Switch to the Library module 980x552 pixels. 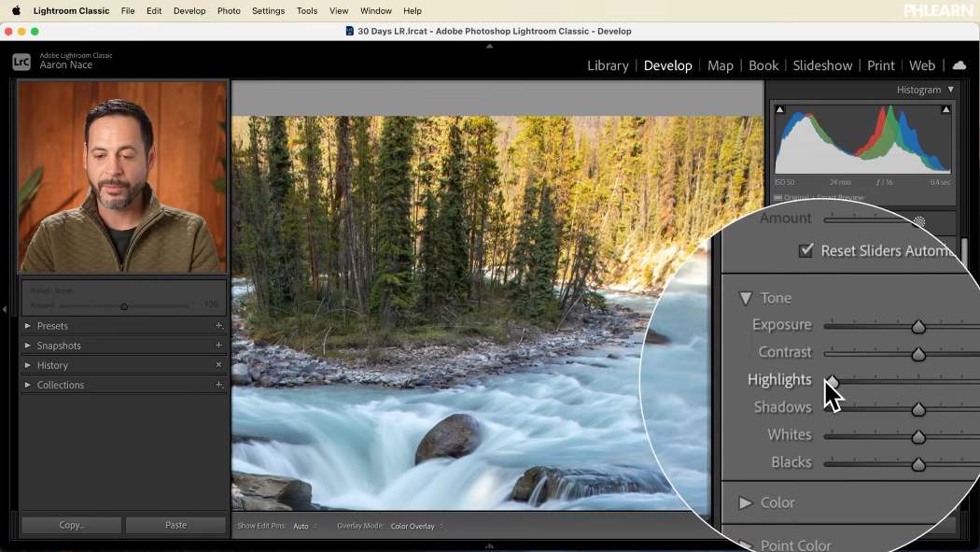click(608, 65)
